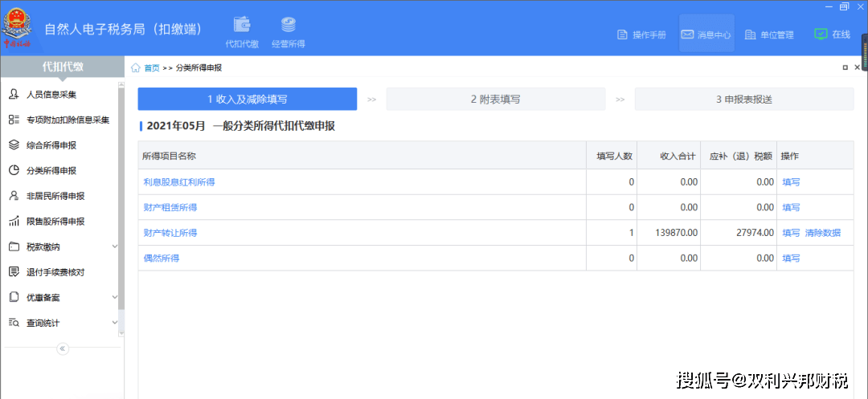Open 消息中心 envelope icon
This screenshot has width=868, height=399.
coord(687,35)
